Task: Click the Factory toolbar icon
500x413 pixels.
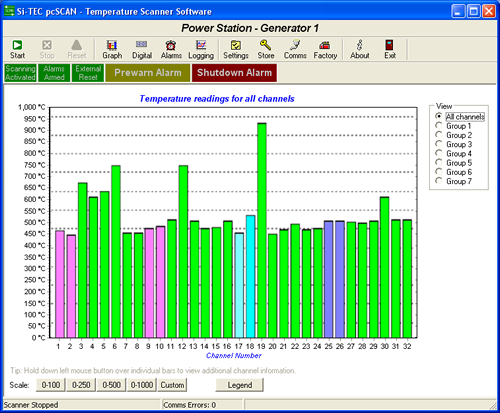Action: coord(325,45)
